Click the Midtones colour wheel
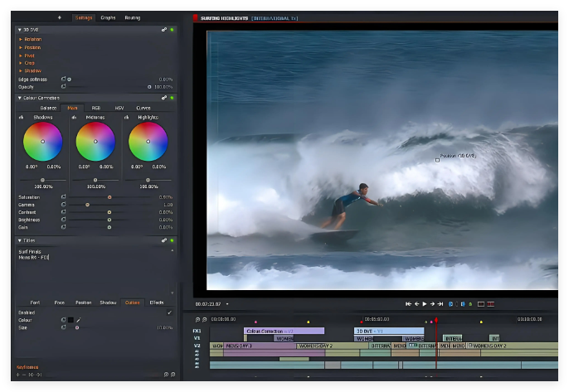Screen dimensions: 569x392 (95, 142)
